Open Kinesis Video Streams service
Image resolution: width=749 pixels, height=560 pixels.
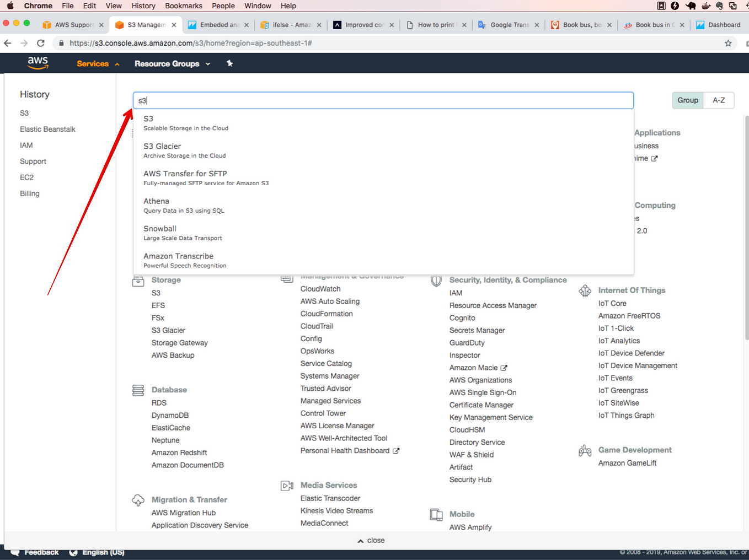pos(336,511)
